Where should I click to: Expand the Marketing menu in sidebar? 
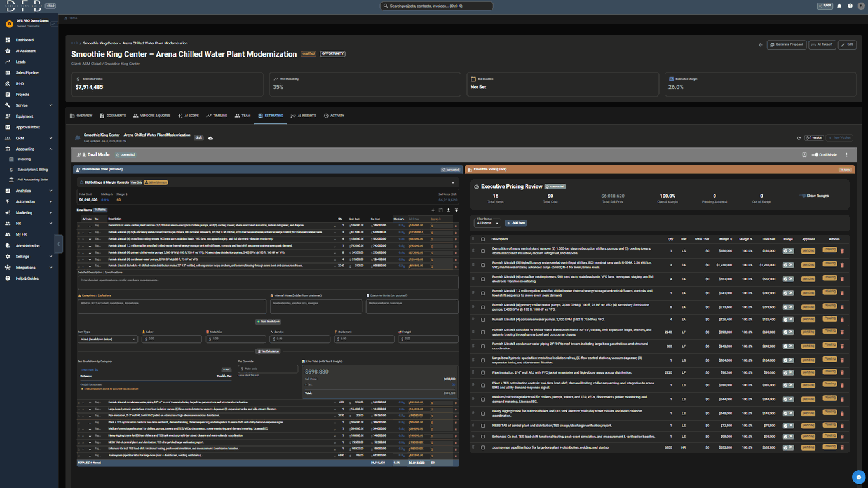(29, 212)
